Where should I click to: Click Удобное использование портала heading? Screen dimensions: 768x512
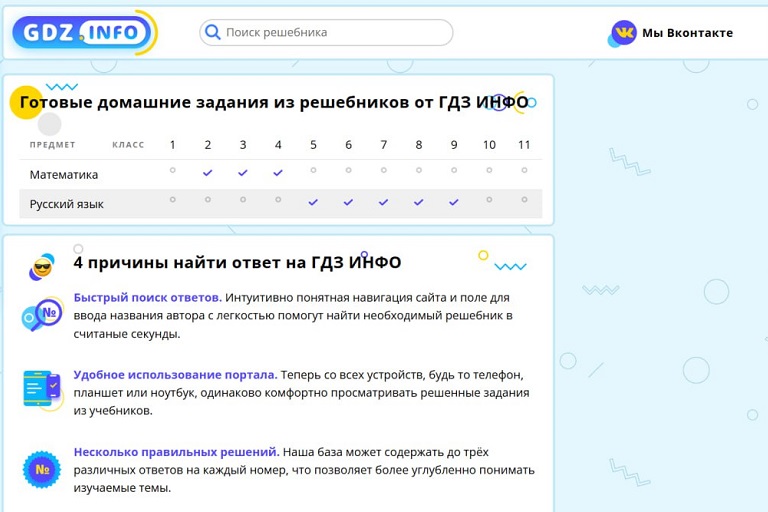coord(175,374)
